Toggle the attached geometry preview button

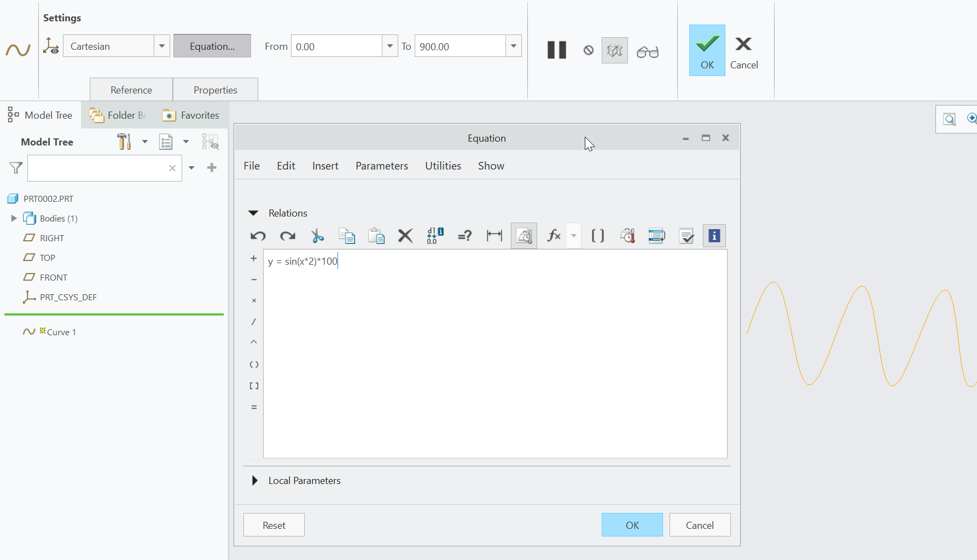point(615,51)
